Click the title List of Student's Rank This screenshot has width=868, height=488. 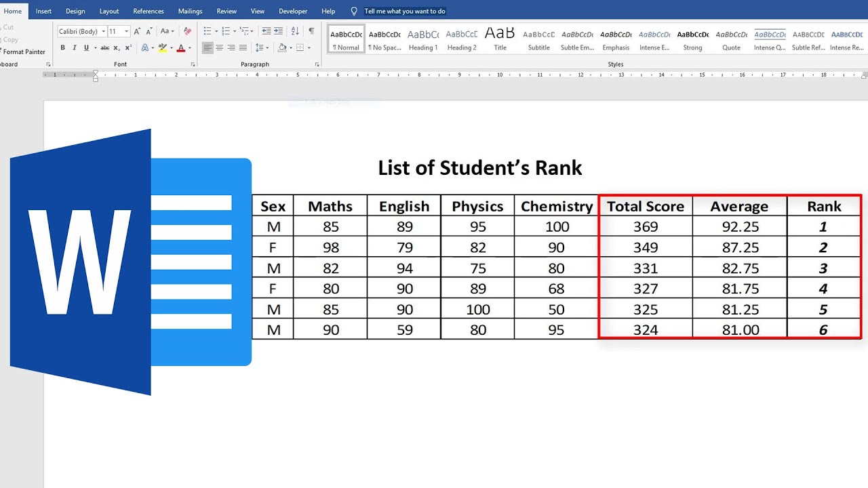tap(480, 167)
